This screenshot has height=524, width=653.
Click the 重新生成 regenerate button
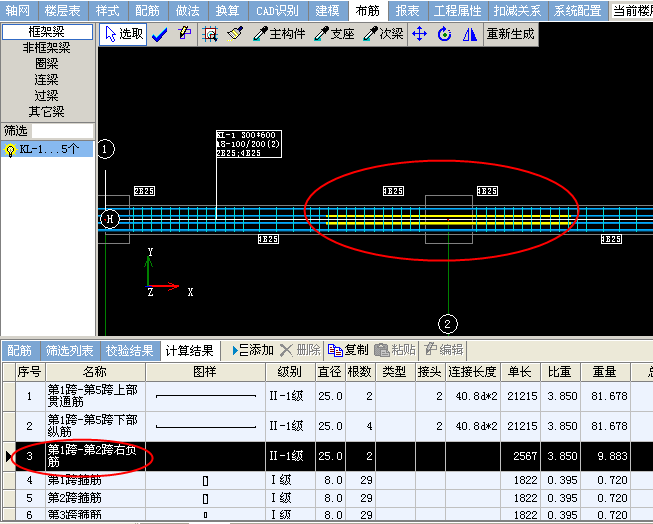click(x=511, y=34)
